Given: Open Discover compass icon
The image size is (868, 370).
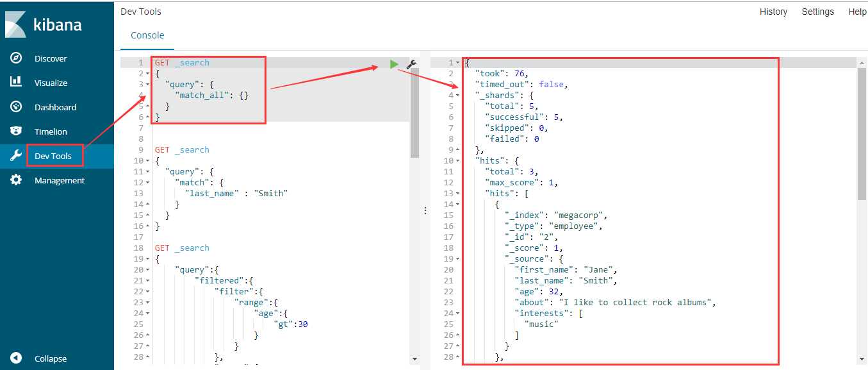Looking at the screenshot, I should pyautogui.click(x=17, y=58).
